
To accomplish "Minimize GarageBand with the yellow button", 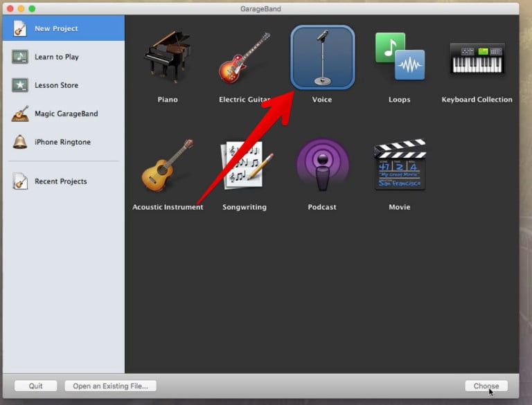I will [21, 9].
